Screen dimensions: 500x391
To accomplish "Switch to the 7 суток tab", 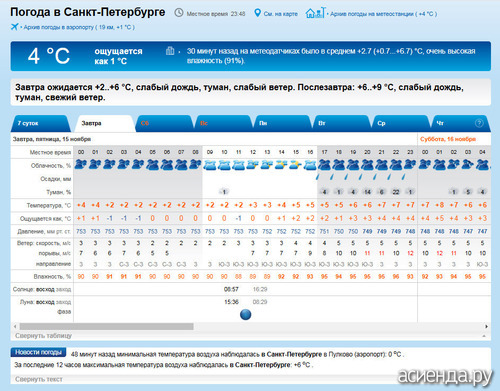I will point(41,123).
